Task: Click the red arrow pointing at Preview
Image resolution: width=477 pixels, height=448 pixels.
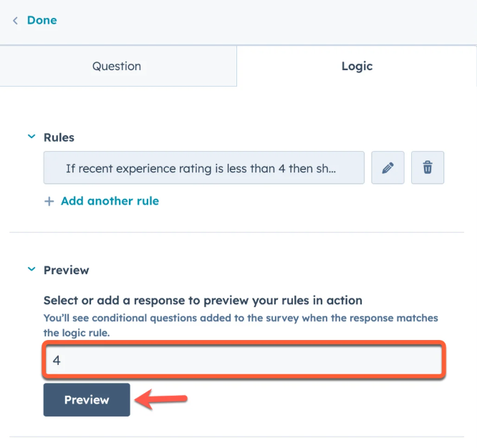Action: (162, 400)
